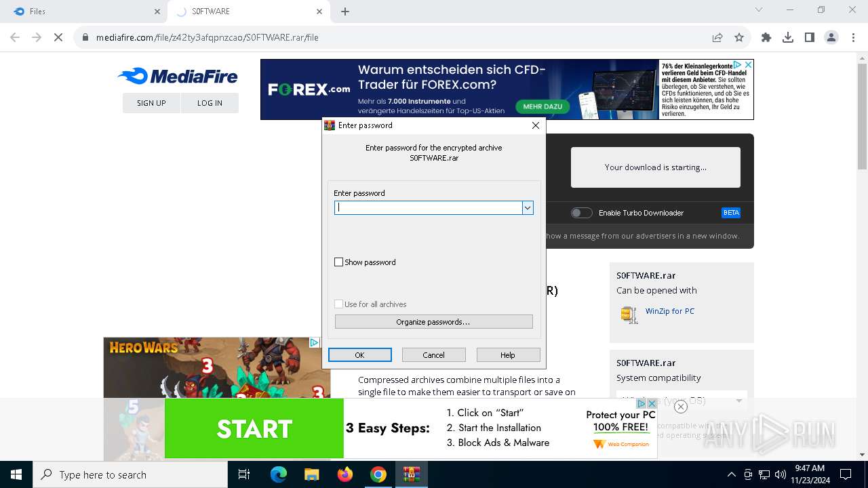
Task: Show hidden system tray icons
Action: tap(731, 474)
